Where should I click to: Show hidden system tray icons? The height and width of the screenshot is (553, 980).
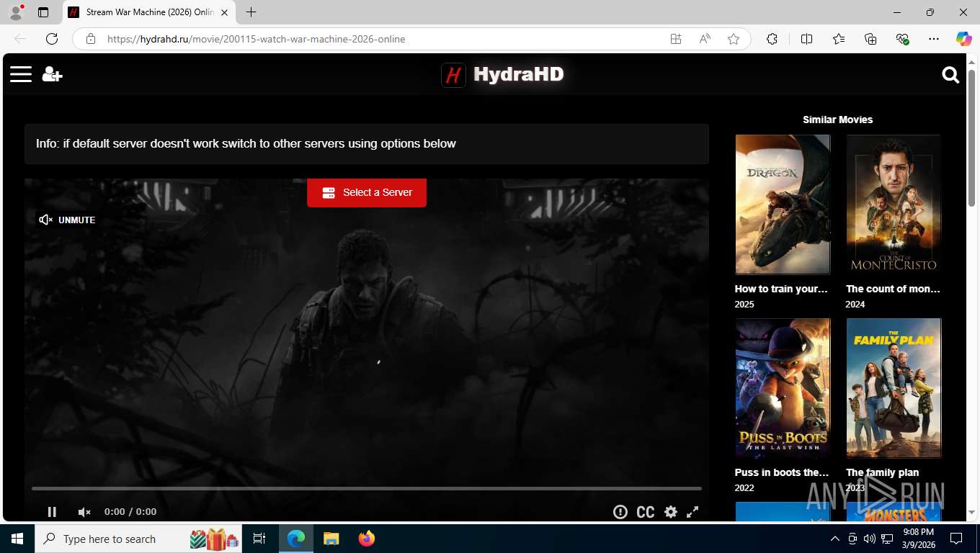coord(835,539)
